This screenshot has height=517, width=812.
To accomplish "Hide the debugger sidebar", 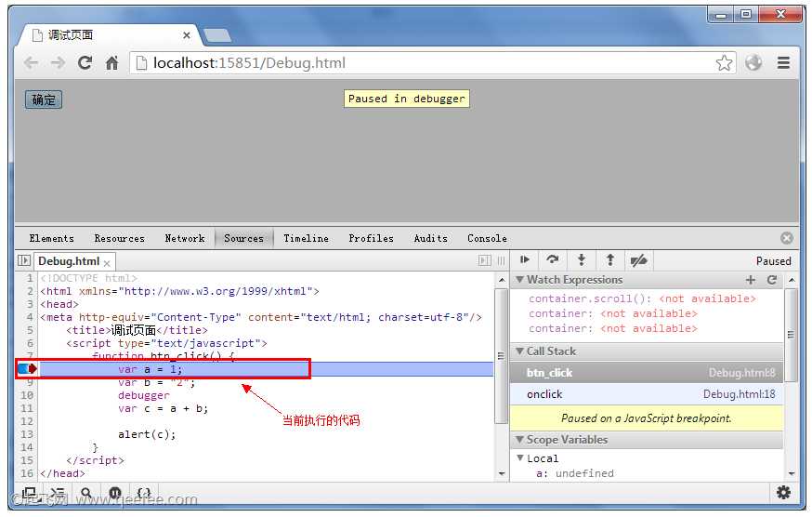I will [x=485, y=260].
